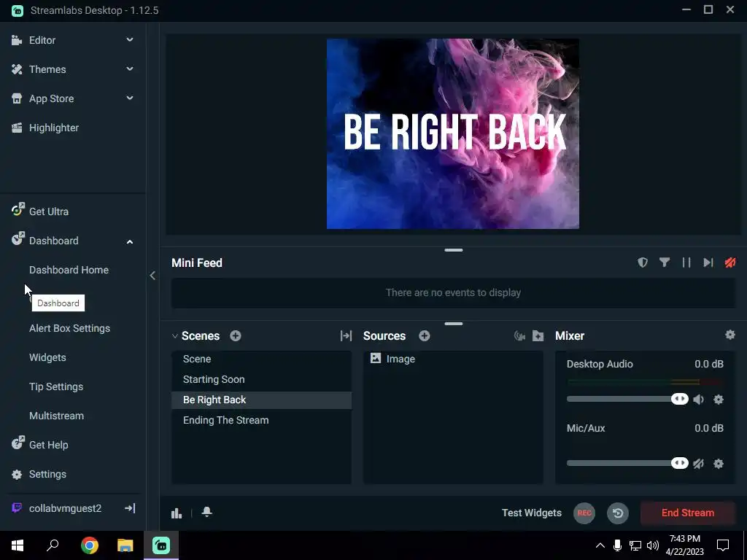
Task: Open Dashboard Home
Action: (69, 270)
